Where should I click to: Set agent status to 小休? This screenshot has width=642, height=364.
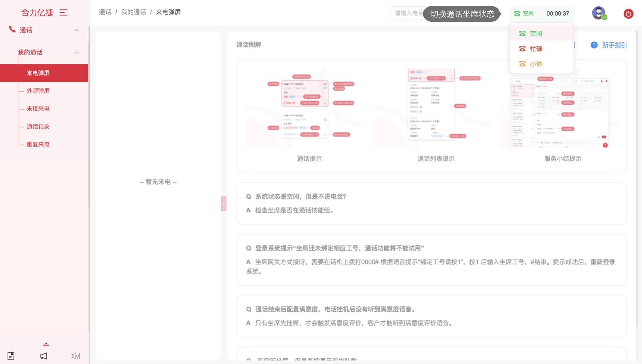tap(536, 64)
